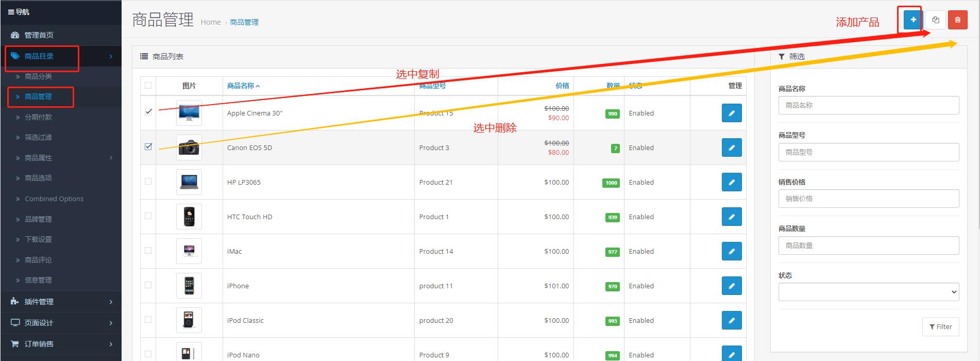Select 品牌管理 from sidebar menu
The width and height of the screenshot is (980, 361).
39,219
